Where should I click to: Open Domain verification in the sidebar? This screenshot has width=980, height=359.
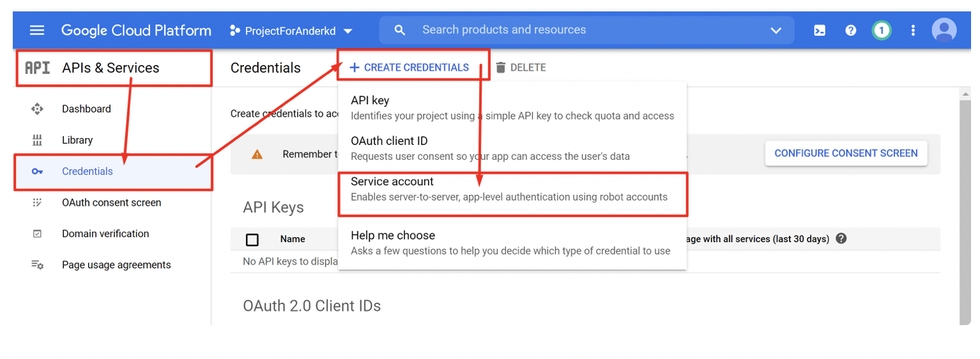tap(105, 234)
